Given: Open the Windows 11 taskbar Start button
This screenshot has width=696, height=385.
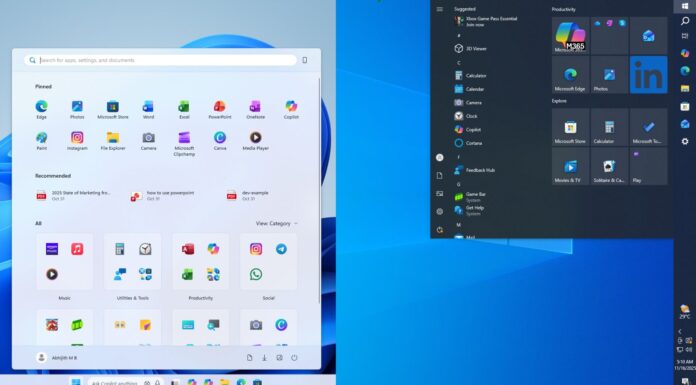Looking at the screenshot, I should (x=76, y=382).
